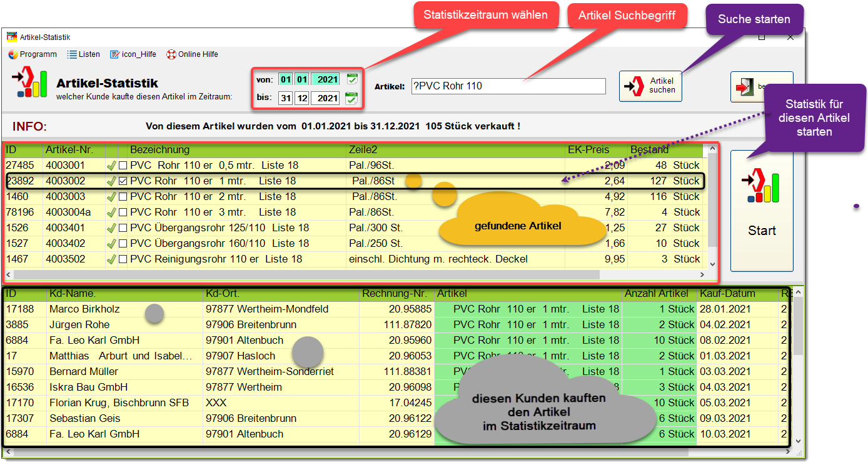Start statistics with the Start button
The height and width of the screenshot is (465, 868).
pos(762,211)
